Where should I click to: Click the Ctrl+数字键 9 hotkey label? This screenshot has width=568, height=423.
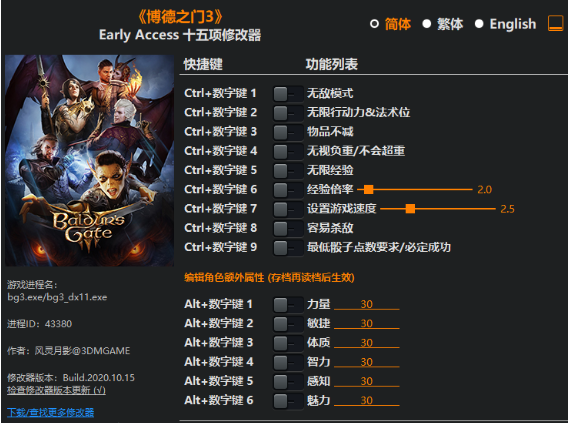(x=220, y=247)
